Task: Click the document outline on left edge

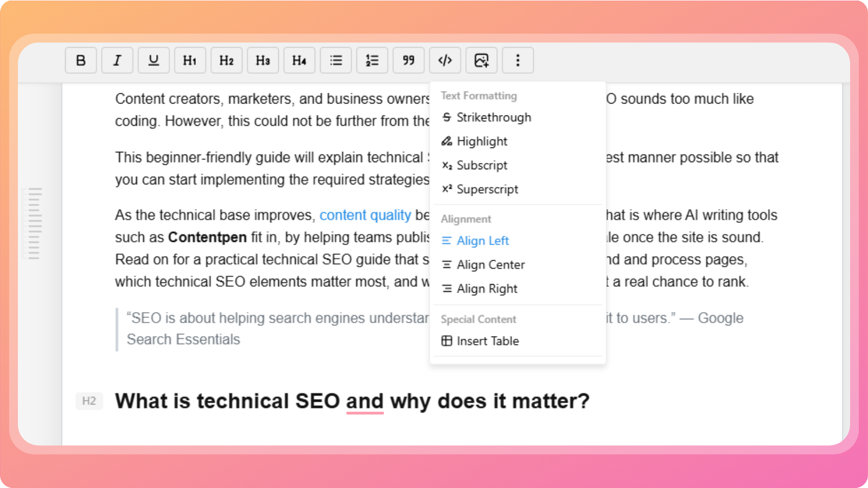Action: [x=34, y=223]
